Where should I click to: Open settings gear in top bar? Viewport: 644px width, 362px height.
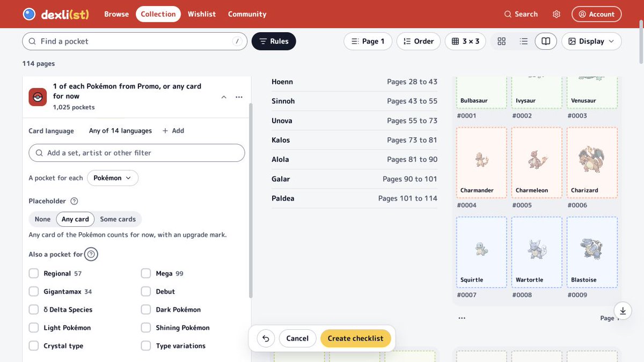tap(557, 14)
